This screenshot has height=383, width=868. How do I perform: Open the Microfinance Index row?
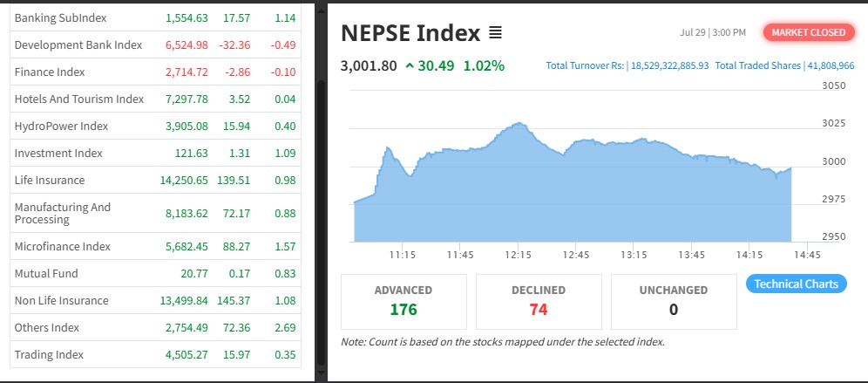pos(62,246)
